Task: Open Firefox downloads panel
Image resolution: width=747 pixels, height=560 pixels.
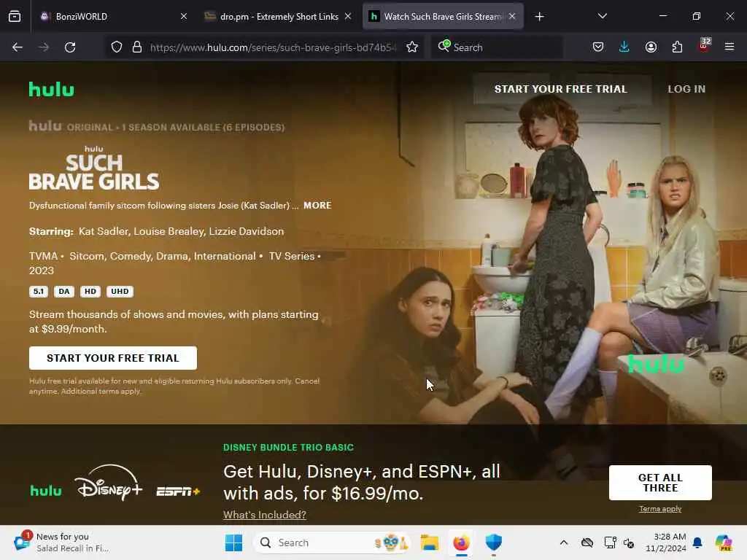Action: tap(624, 47)
